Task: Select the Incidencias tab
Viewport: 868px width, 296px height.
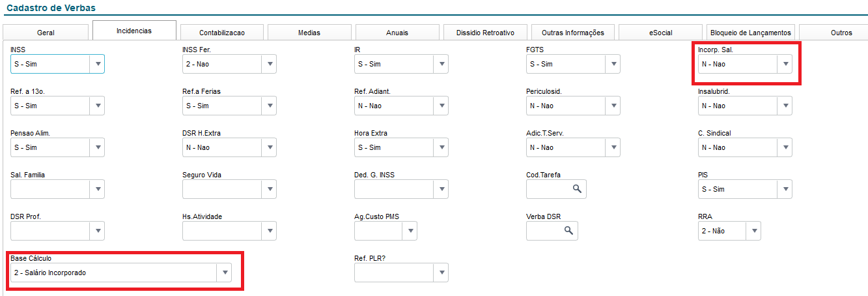Action: tap(134, 31)
